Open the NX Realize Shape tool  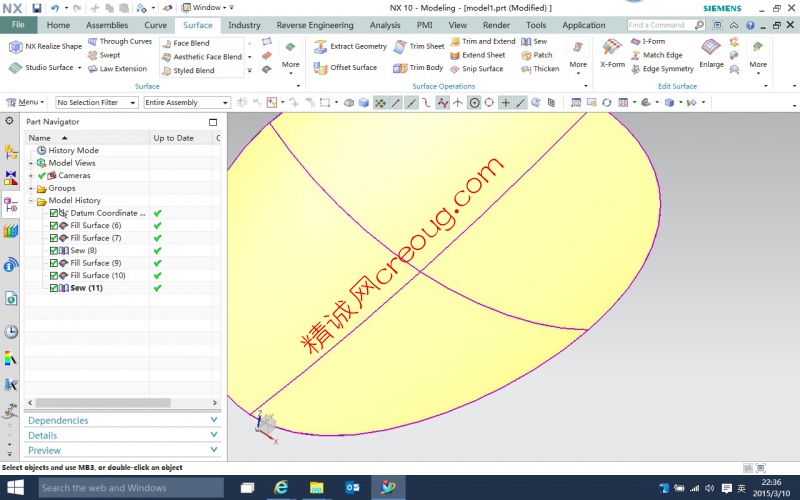pyautogui.click(x=45, y=46)
